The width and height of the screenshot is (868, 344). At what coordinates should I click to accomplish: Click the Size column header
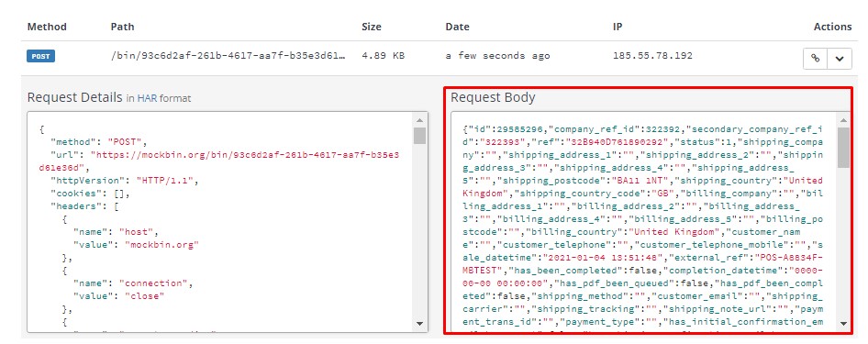coord(372,27)
